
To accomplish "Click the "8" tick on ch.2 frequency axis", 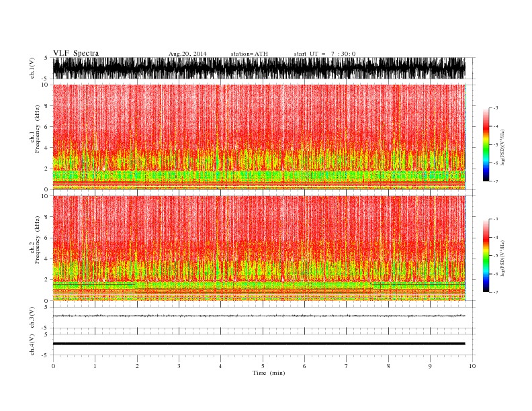I will (46, 217).
